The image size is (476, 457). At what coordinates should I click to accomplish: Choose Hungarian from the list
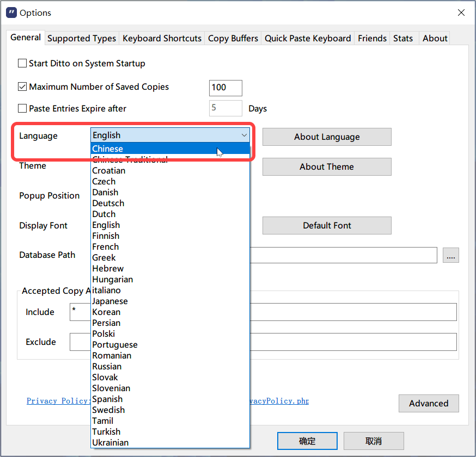pyautogui.click(x=170, y=280)
